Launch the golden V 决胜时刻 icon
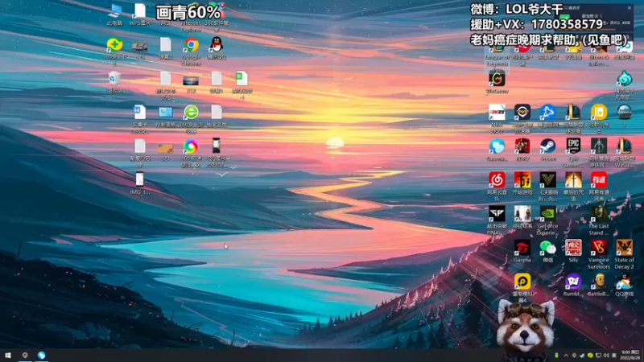644x362 pixels. point(548,179)
